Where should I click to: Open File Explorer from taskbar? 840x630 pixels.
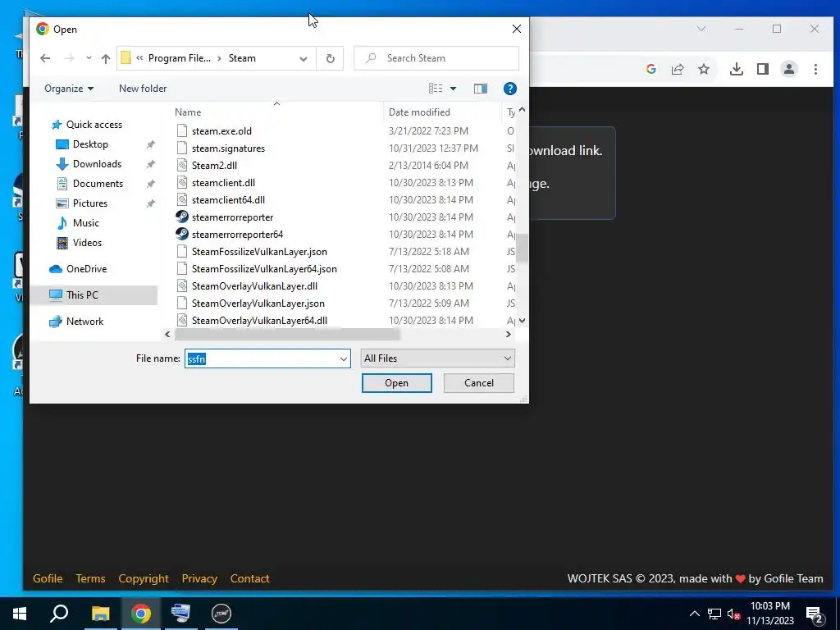point(100,614)
